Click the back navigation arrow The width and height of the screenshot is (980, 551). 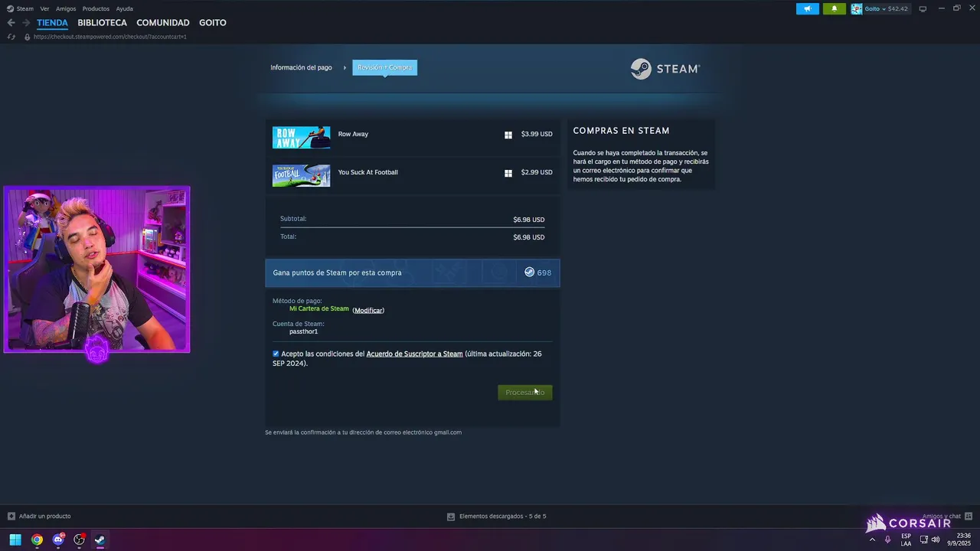click(x=11, y=23)
